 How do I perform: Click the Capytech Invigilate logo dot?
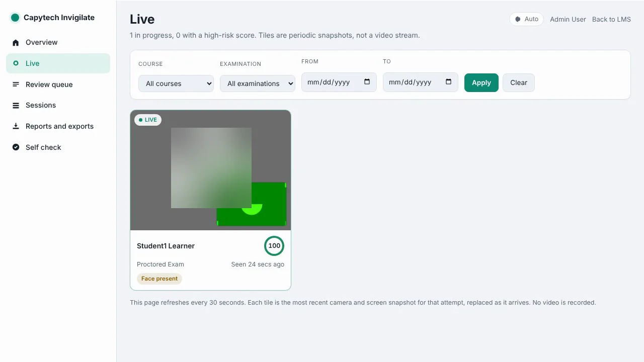(x=15, y=18)
